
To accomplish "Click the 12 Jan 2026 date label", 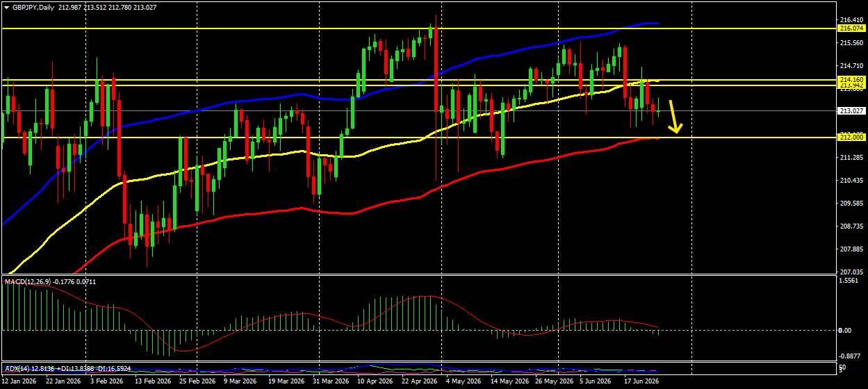I will click(19, 381).
